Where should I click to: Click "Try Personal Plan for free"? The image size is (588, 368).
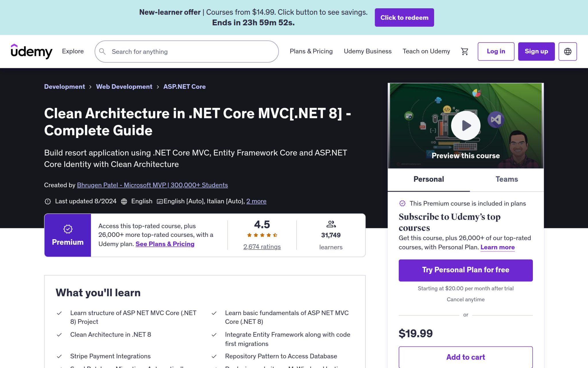[x=465, y=270]
